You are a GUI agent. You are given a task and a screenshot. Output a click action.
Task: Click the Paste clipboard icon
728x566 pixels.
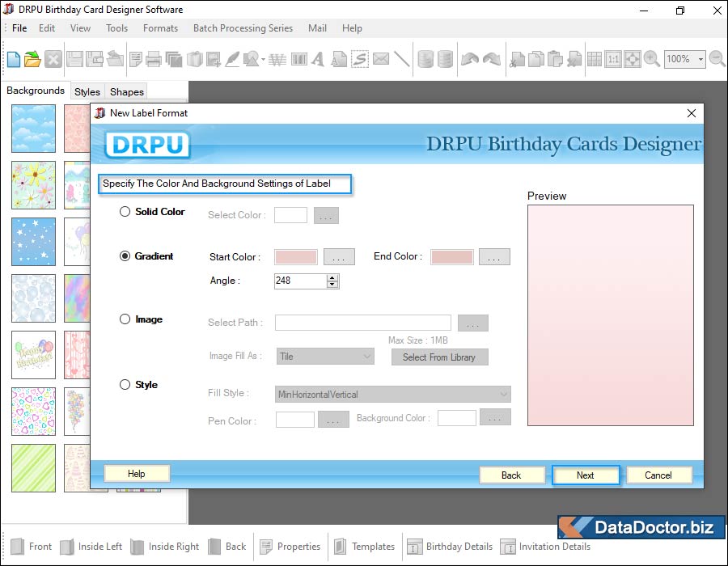(x=555, y=59)
